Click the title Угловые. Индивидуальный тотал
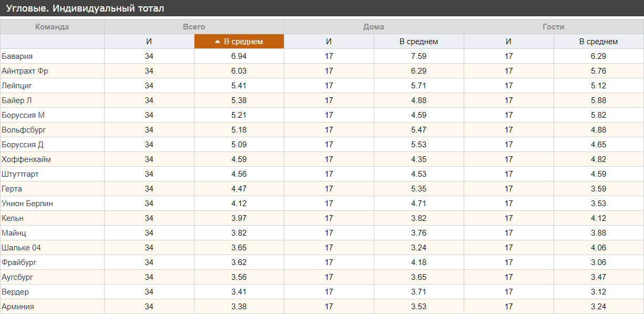The height and width of the screenshot is (314, 644). coord(85,8)
